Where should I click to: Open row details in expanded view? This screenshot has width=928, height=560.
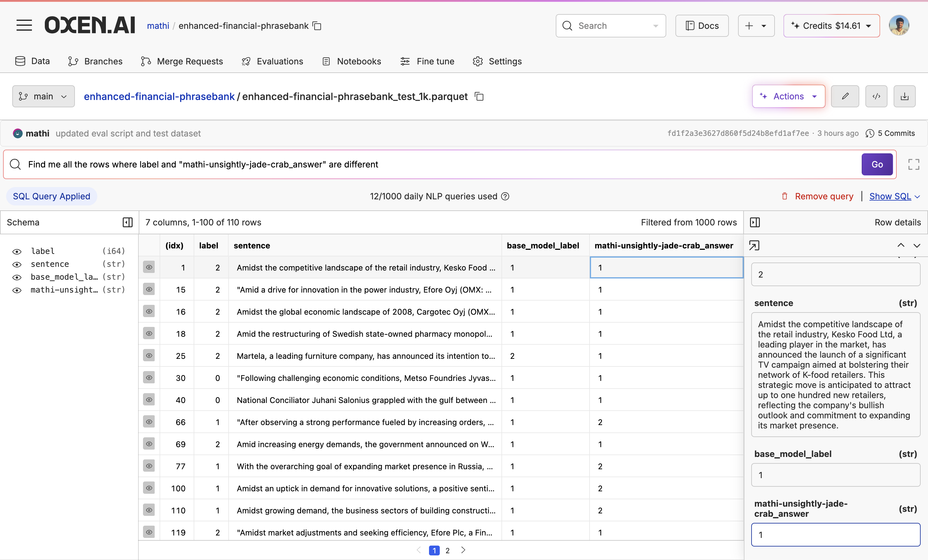(x=754, y=246)
